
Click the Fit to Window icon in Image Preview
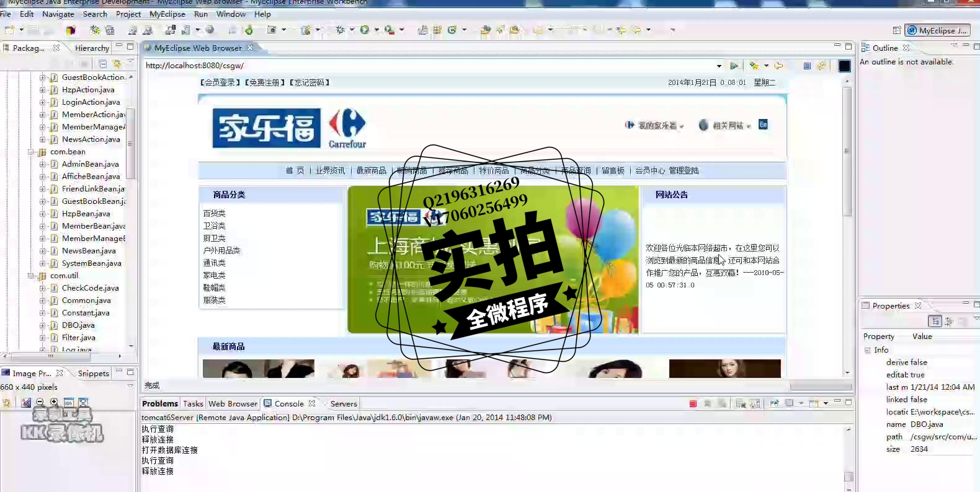[83, 403]
